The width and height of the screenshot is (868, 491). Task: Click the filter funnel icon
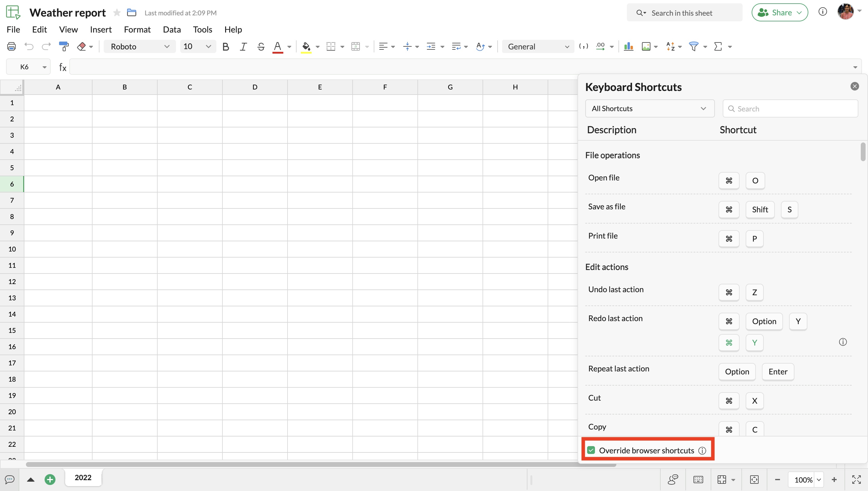pyautogui.click(x=693, y=46)
